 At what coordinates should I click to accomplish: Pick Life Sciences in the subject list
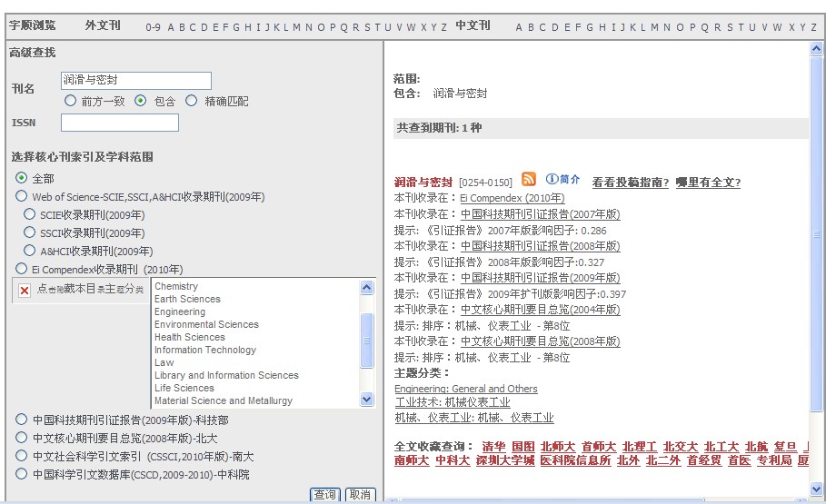184,388
